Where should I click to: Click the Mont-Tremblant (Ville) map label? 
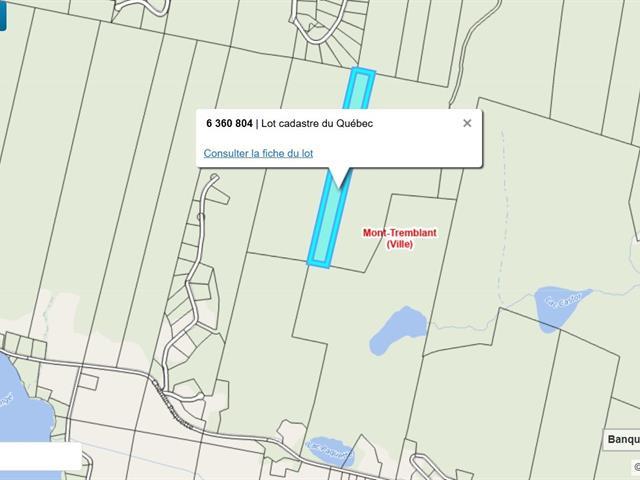[400, 238]
